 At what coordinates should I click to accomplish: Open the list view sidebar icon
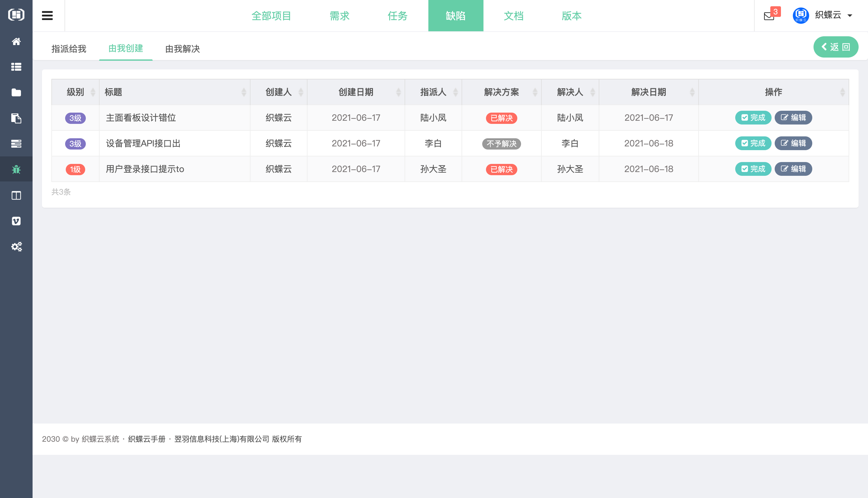click(16, 67)
